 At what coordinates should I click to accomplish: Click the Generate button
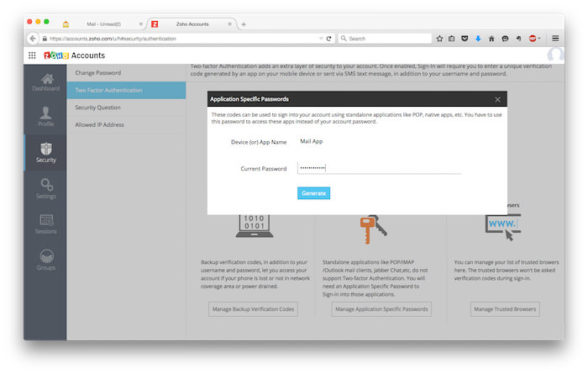click(313, 193)
